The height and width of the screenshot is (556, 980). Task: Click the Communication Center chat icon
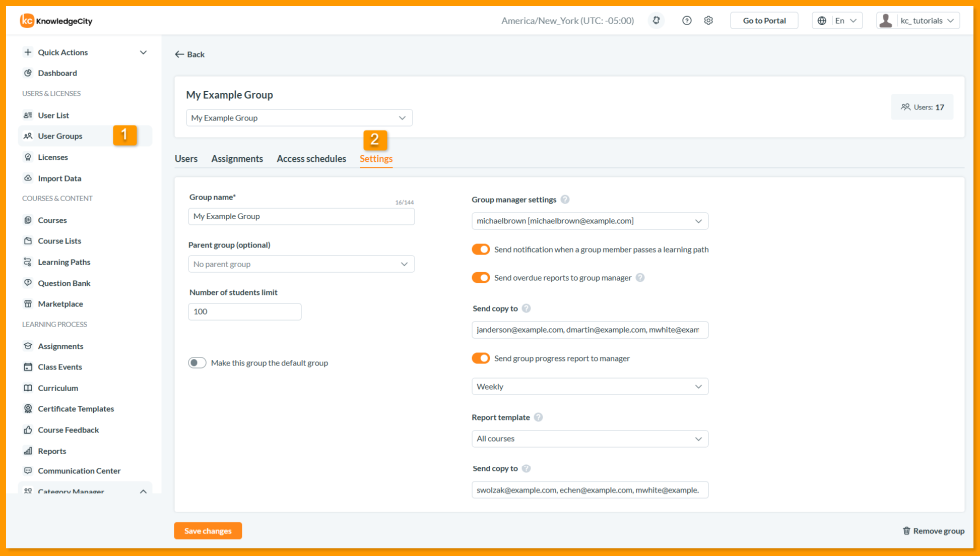pyautogui.click(x=28, y=471)
